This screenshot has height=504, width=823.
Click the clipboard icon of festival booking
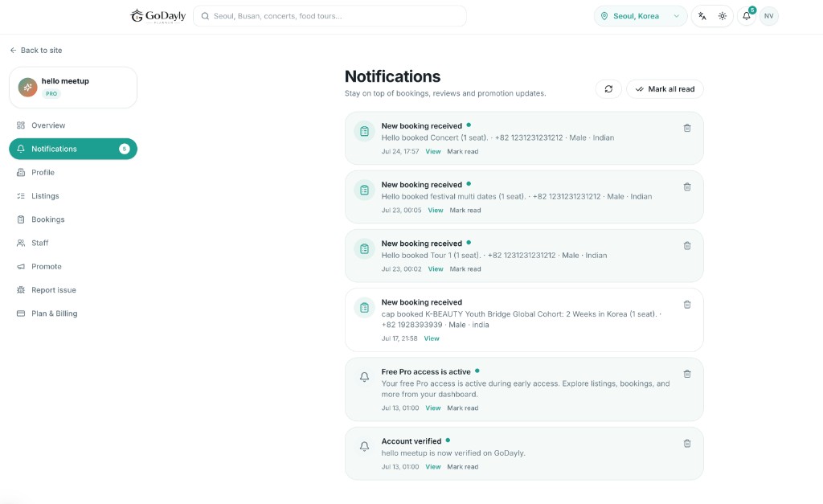pyautogui.click(x=364, y=190)
